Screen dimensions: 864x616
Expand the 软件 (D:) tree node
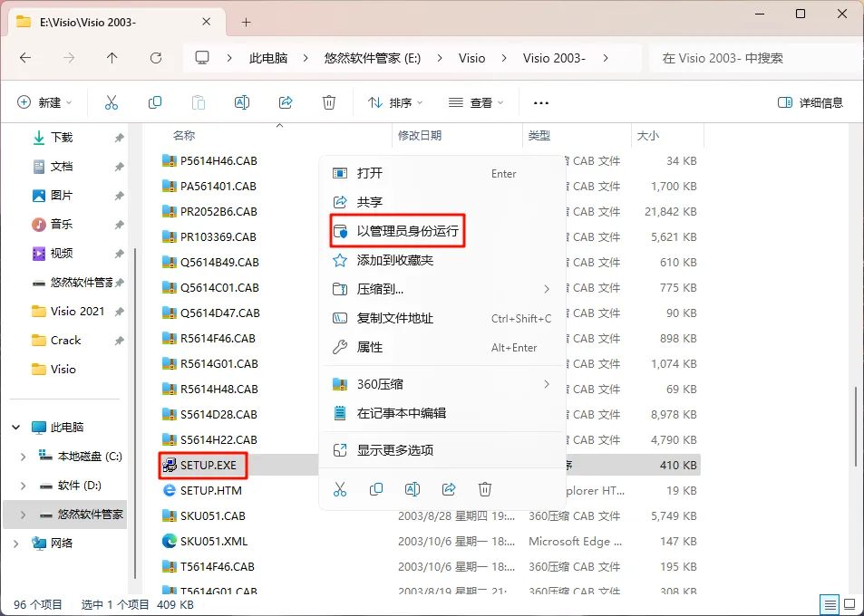(24, 486)
